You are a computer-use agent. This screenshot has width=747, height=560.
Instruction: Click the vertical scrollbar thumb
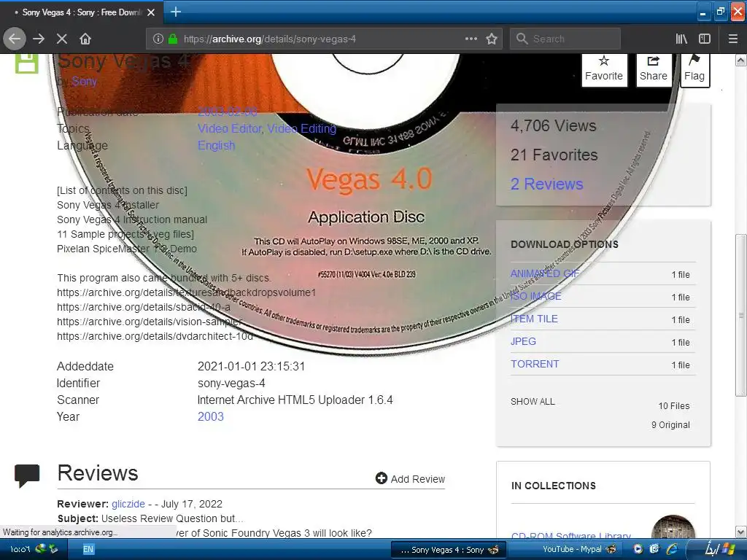(x=740, y=315)
